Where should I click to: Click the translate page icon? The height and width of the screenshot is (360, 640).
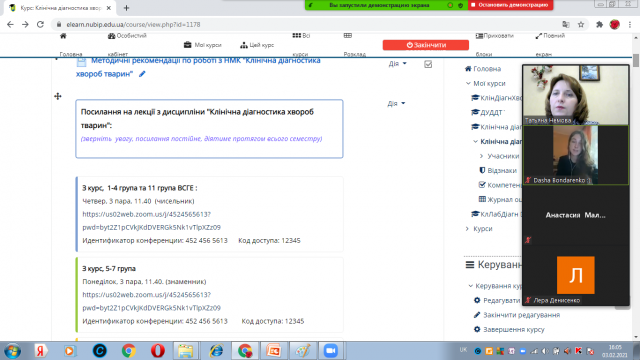coord(566,24)
